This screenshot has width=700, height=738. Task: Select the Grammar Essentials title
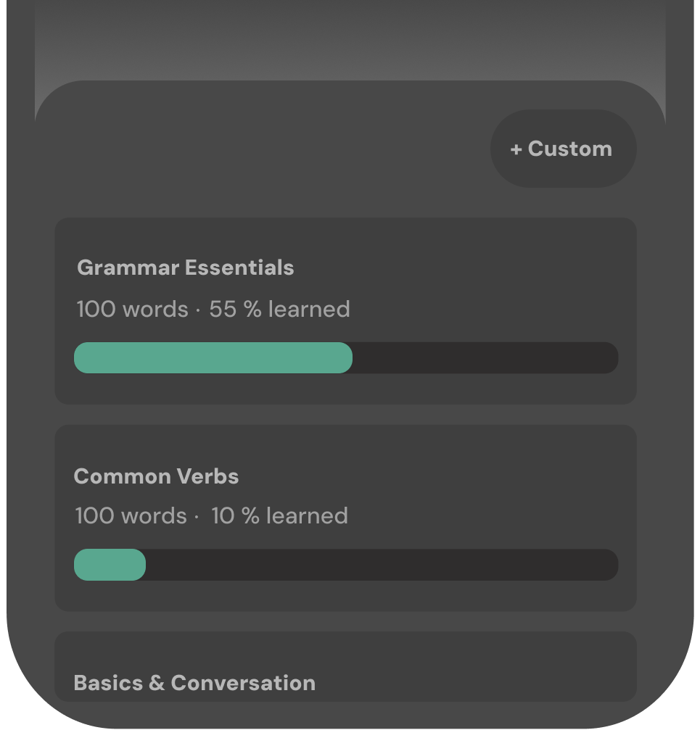[185, 268]
